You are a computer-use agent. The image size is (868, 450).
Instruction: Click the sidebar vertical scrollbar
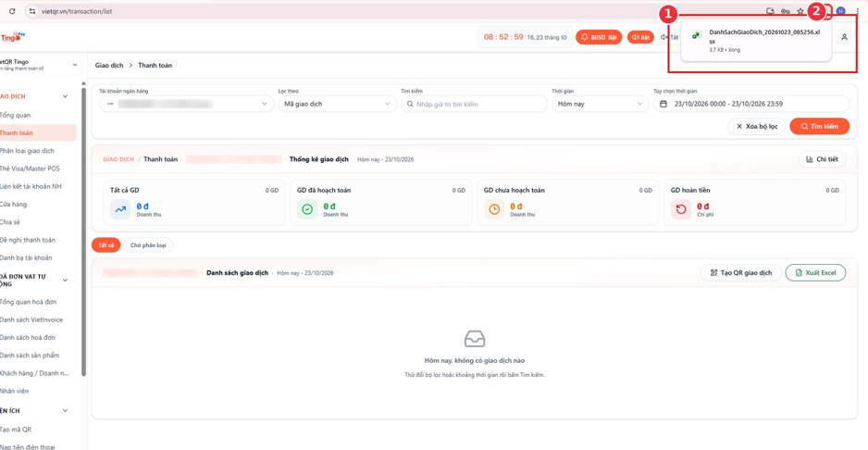[83, 231]
